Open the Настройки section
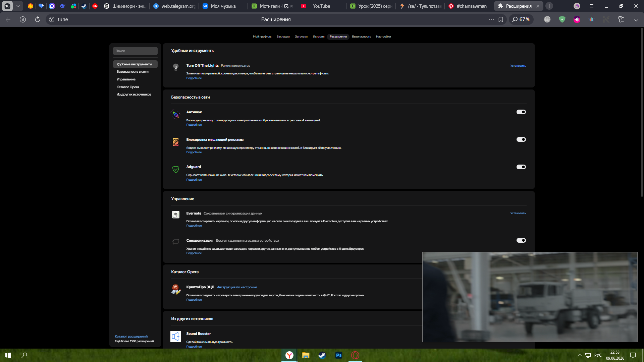 tap(383, 37)
